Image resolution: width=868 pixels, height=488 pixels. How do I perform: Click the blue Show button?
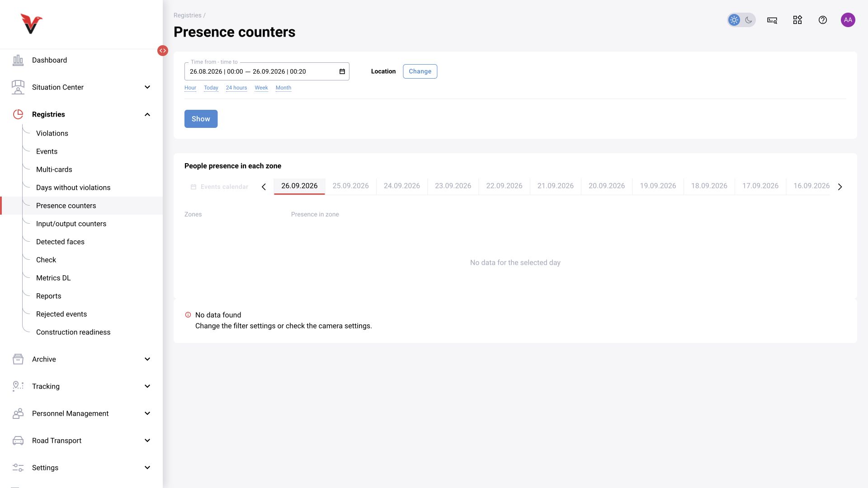coord(201,119)
